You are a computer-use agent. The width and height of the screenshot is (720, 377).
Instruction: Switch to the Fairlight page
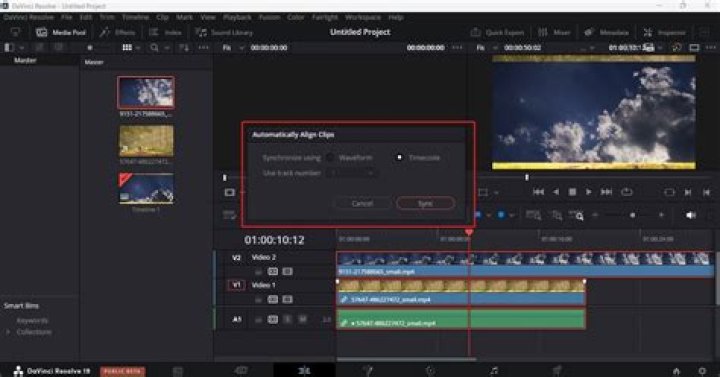(494, 371)
